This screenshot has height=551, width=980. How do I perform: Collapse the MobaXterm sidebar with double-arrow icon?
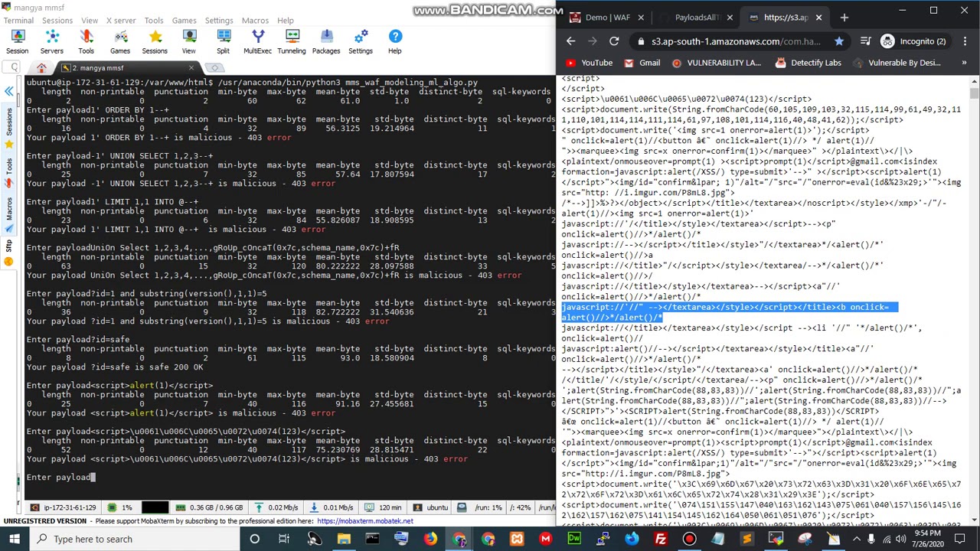[x=9, y=91]
